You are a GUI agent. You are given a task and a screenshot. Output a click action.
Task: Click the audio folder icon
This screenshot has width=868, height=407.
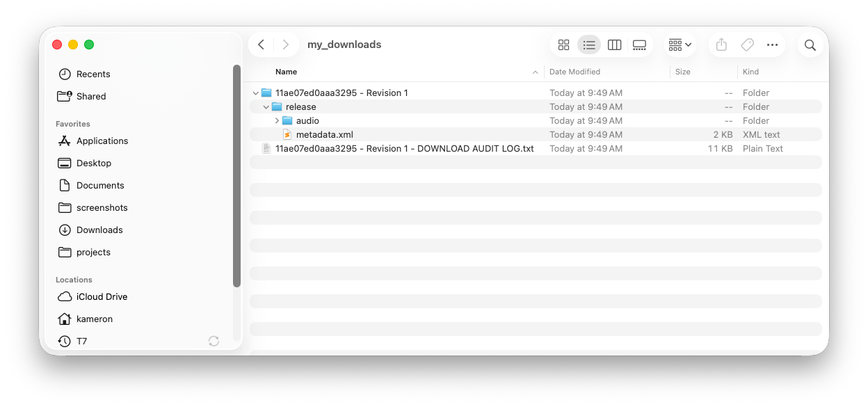click(x=287, y=120)
